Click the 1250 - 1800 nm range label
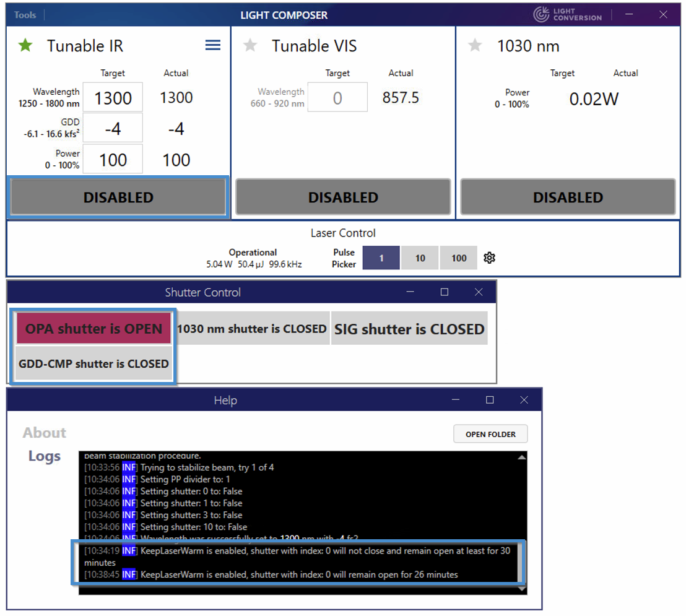Viewport: 686px width, 616px height. tap(49, 103)
